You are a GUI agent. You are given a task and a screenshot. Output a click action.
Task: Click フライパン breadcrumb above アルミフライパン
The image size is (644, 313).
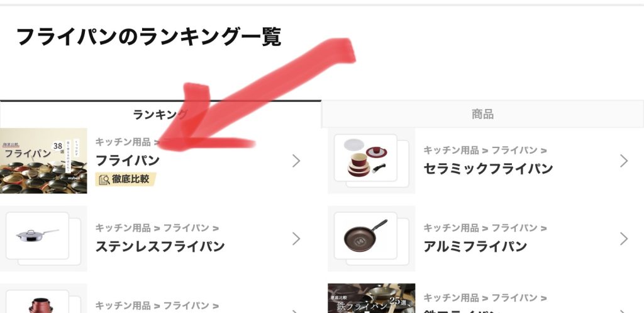pyautogui.click(x=514, y=228)
